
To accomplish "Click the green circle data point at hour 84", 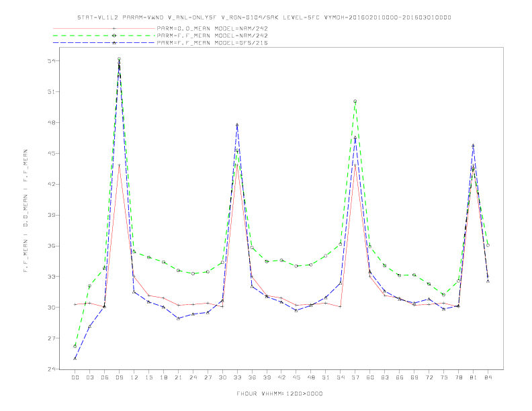I will [488, 245].
